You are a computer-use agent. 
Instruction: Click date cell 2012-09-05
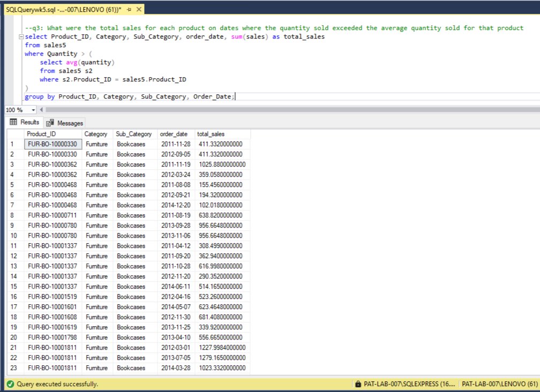pos(176,154)
